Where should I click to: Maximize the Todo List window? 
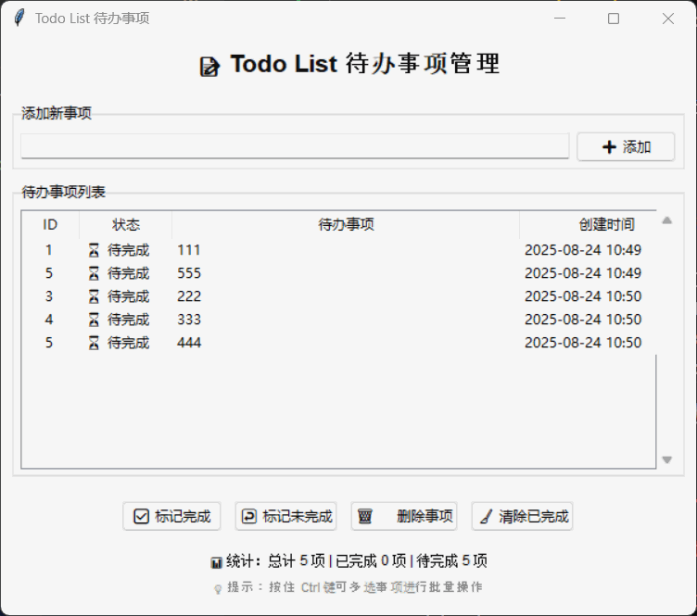click(x=614, y=19)
